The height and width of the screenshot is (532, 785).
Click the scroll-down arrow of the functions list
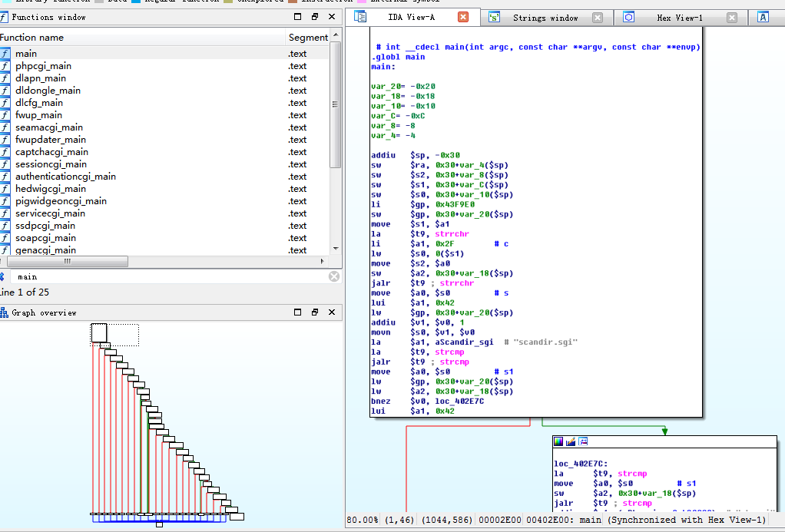tap(336, 249)
